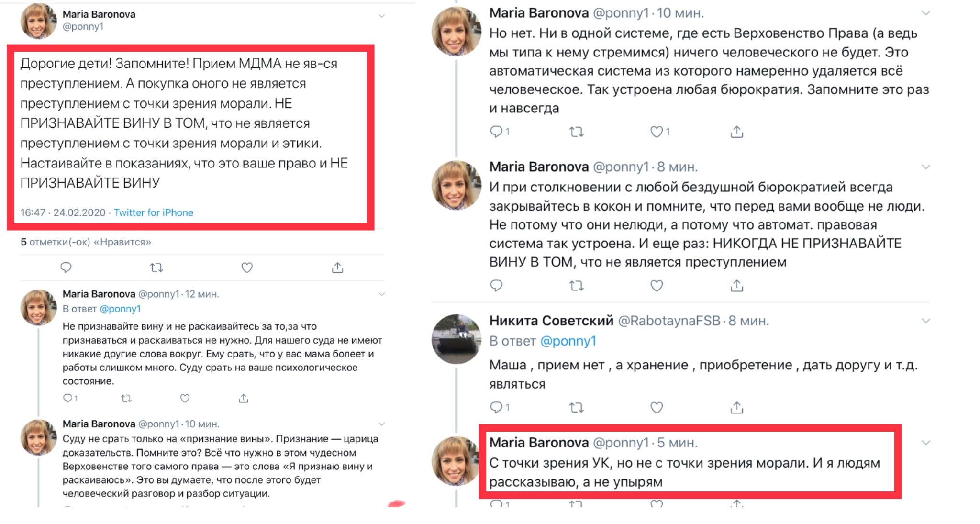The image size is (980, 524).
Task: Open the @ponny1 mention under Никита Советский
Action: (568, 341)
